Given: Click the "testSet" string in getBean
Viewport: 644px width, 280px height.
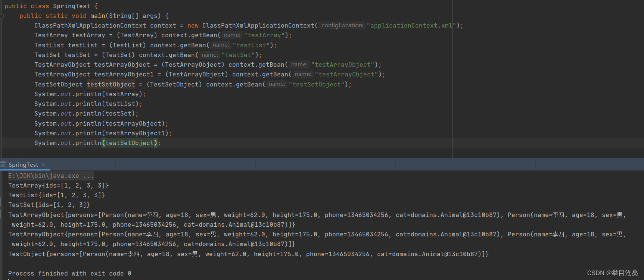Looking at the screenshot, I should click(x=238, y=55).
